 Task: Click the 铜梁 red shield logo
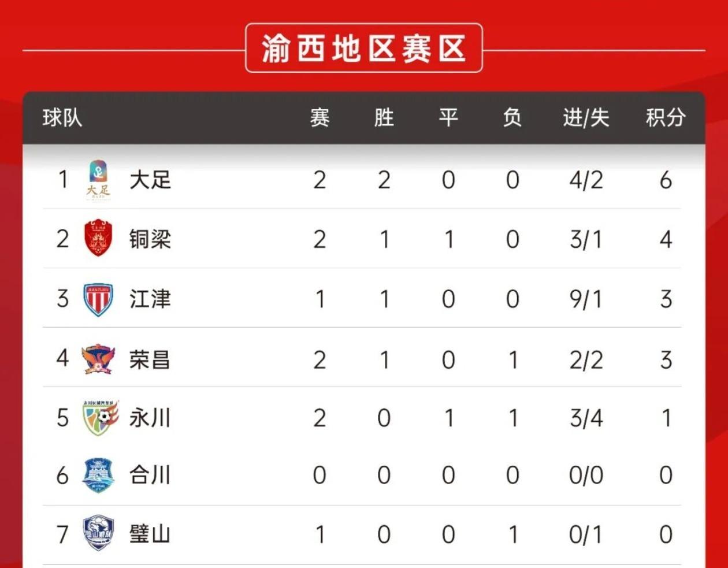click(98, 238)
